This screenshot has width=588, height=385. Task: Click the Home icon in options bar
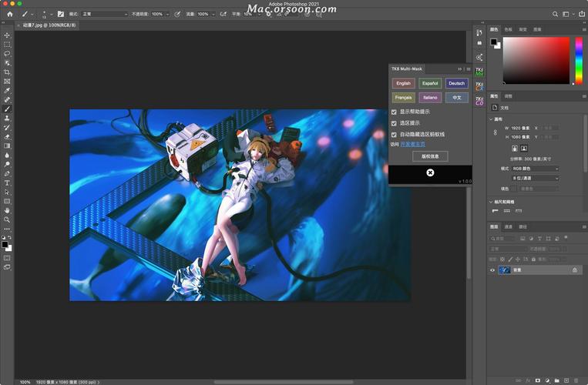[x=9, y=14]
